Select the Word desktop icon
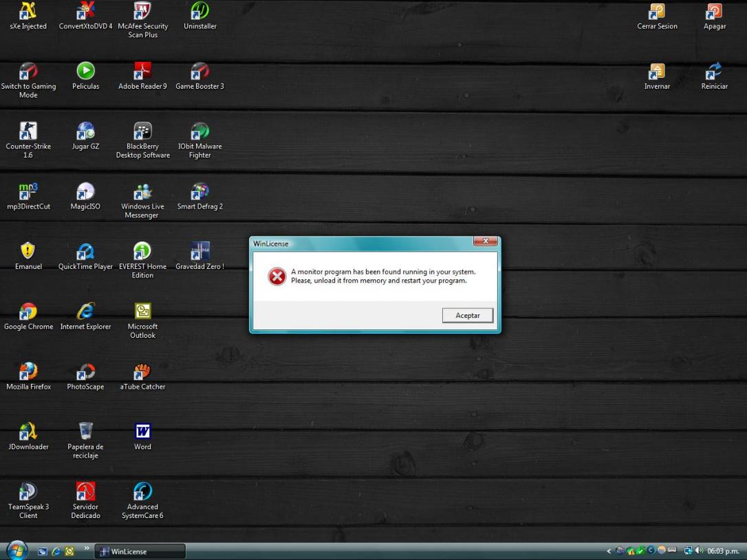This screenshot has width=747, height=560. click(142, 436)
